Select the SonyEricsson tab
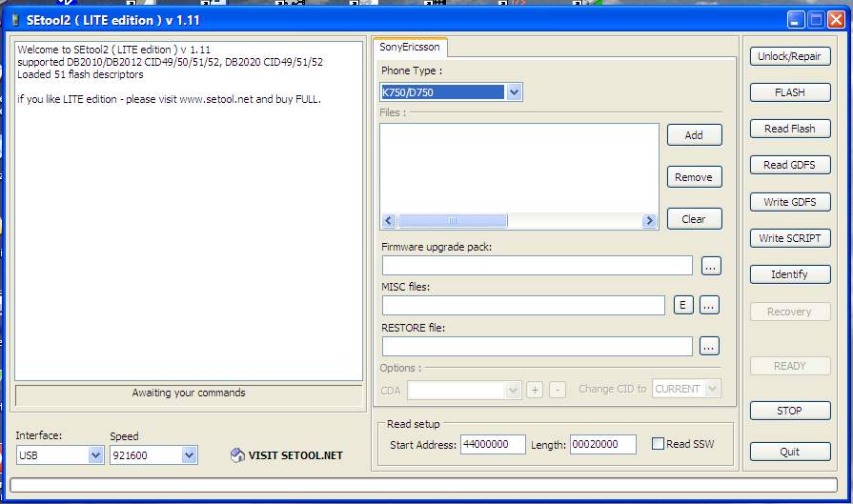Viewport: 853px width, 504px height. coord(409,47)
